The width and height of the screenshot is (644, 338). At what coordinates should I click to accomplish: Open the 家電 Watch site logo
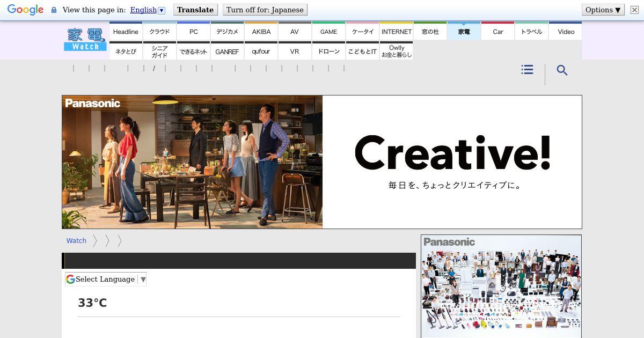point(85,40)
